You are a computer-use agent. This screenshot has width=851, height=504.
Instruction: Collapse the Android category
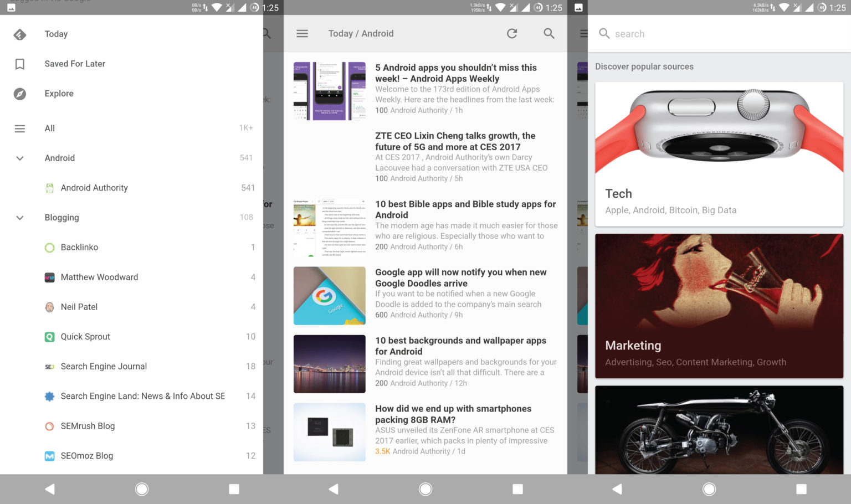coord(20,158)
